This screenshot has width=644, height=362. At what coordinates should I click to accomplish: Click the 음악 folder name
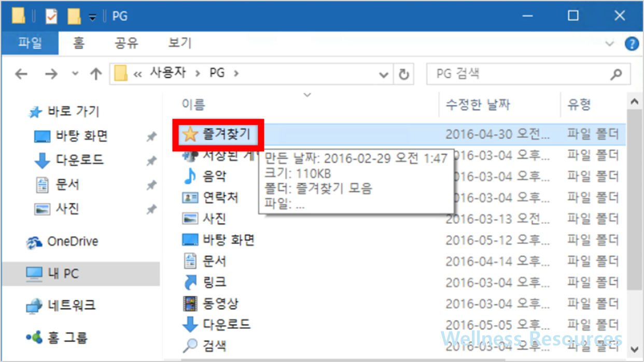(214, 177)
